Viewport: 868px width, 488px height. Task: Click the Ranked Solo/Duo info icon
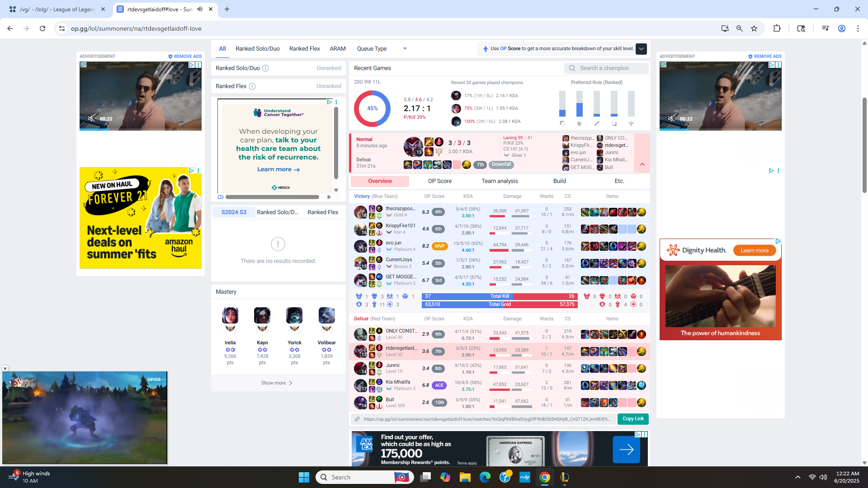pyautogui.click(x=265, y=68)
